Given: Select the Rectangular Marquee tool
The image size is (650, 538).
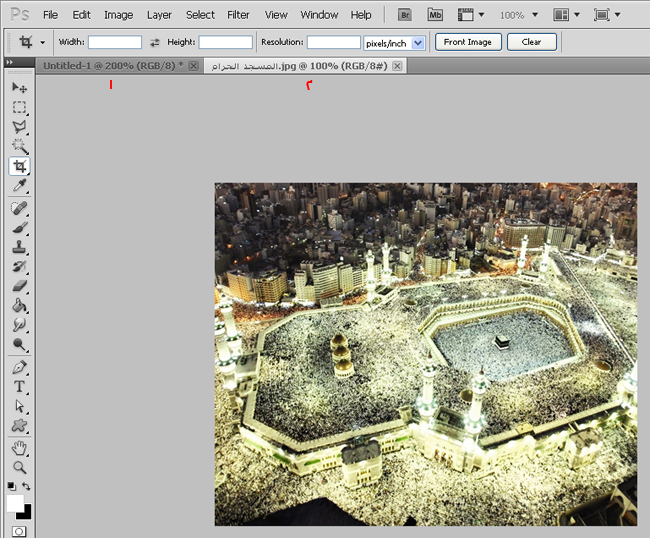Looking at the screenshot, I should [19, 107].
